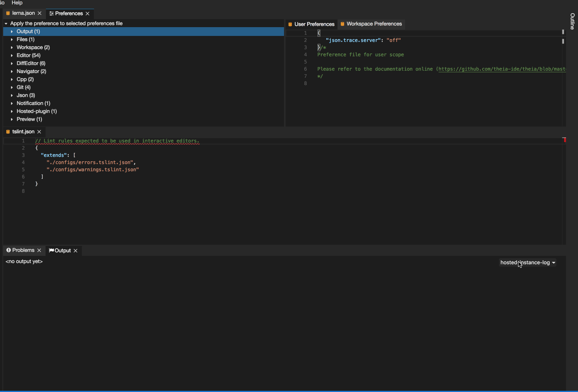Image resolution: width=578 pixels, height=392 pixels.
Task: Expand the Git (4) preferences section
Action: click(12, 87)
